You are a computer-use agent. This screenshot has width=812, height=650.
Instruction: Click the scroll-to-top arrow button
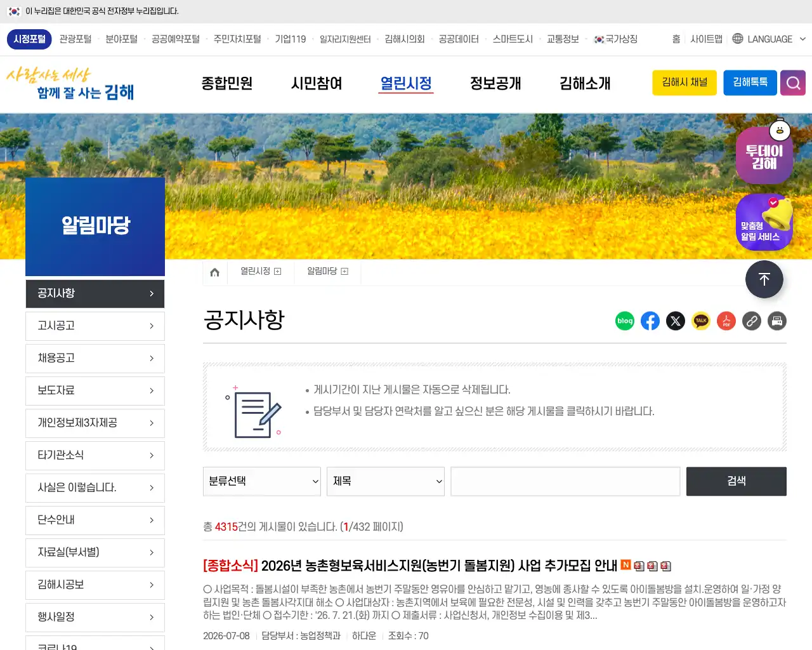[764, 279]
